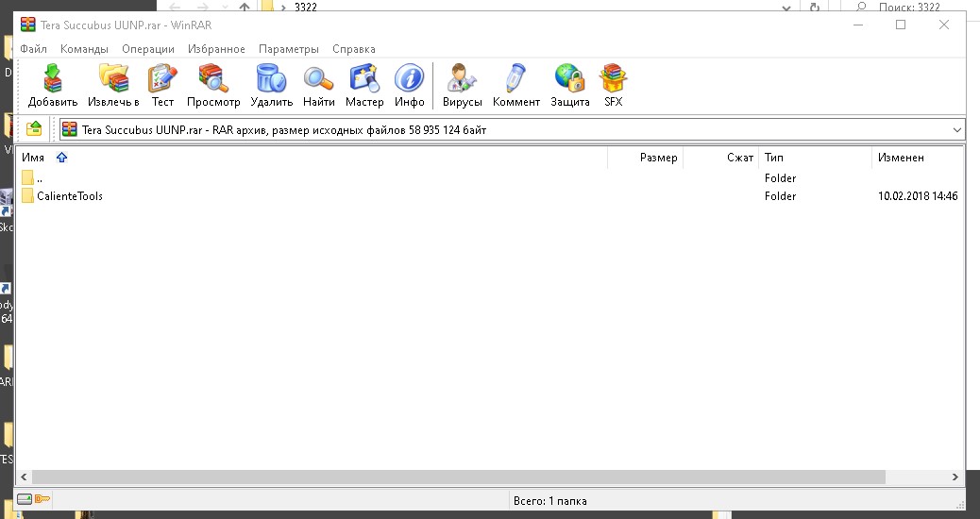Click the horizontal scrollbar thumb
Screen dimensions: 980x519
pos(459,477)
